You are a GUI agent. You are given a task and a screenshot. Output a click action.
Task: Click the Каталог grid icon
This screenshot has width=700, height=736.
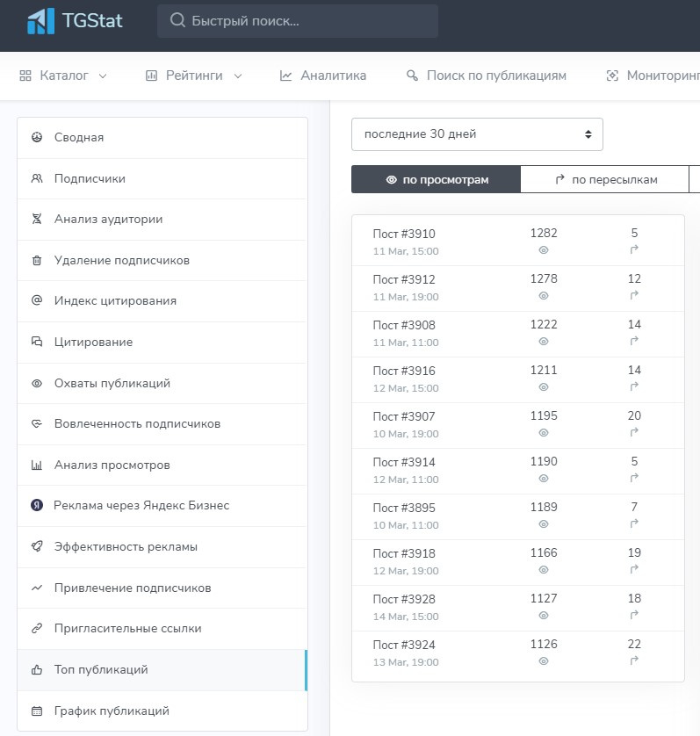25,76
